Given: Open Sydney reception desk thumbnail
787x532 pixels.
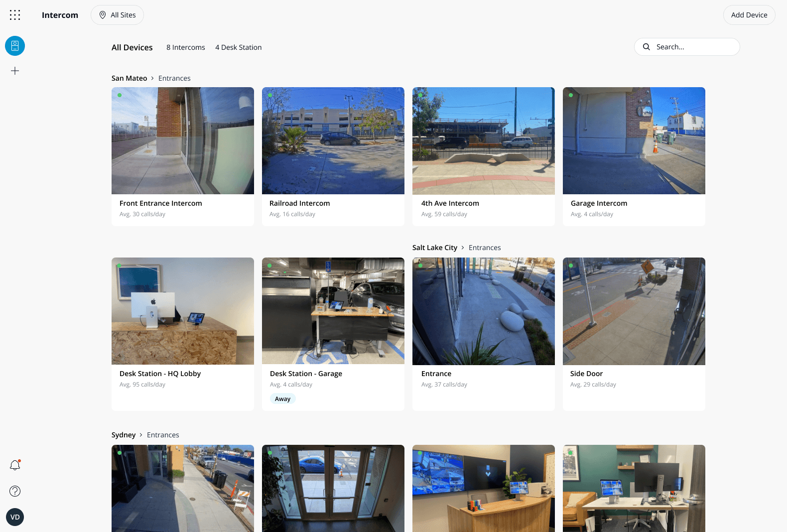Looking at the screenshot, I should point(484,488).
